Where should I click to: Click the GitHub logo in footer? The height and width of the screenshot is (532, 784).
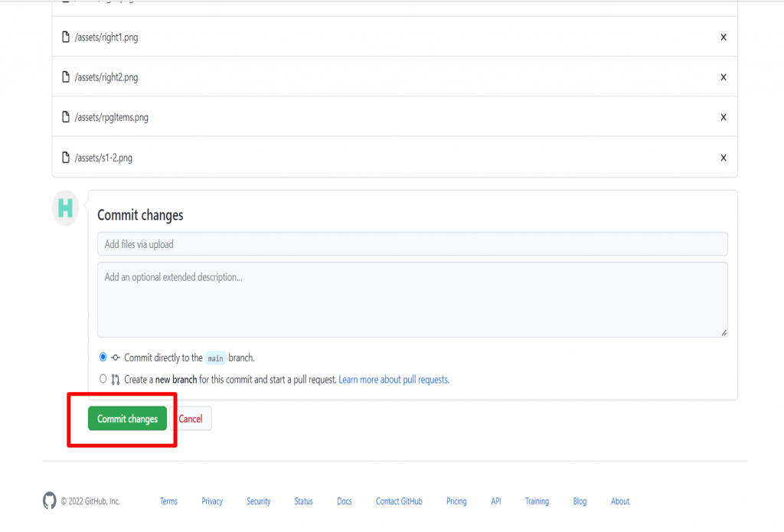(50, 501)
